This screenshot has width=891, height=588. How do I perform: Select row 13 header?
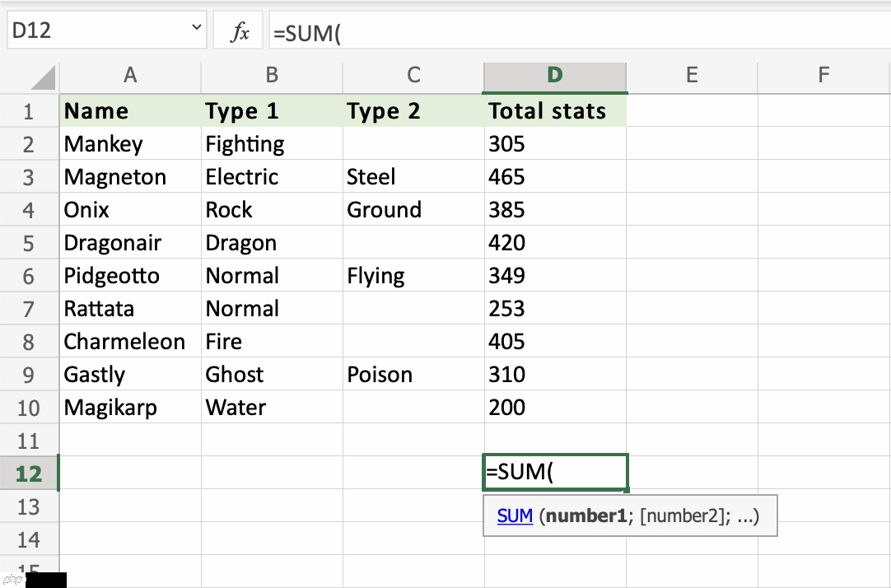(29, 506)
